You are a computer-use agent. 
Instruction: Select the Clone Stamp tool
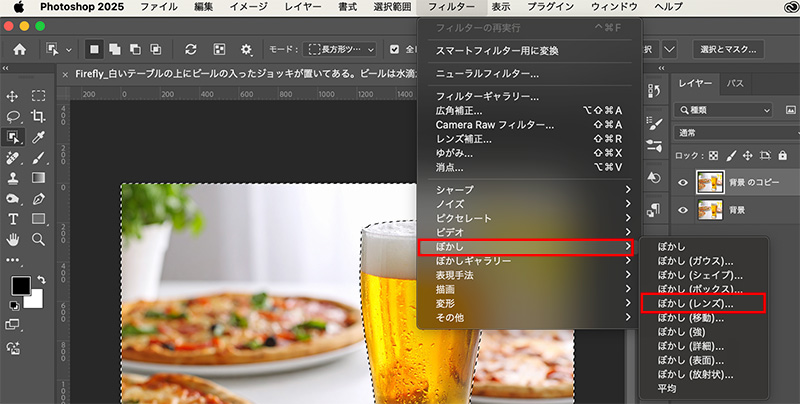pyautogui.click(x=13, y=178)
